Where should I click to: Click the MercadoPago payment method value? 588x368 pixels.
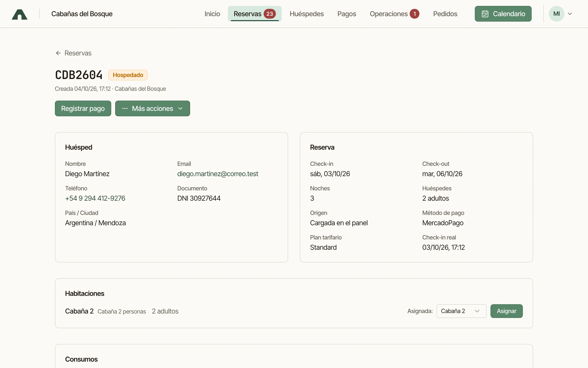442,223
